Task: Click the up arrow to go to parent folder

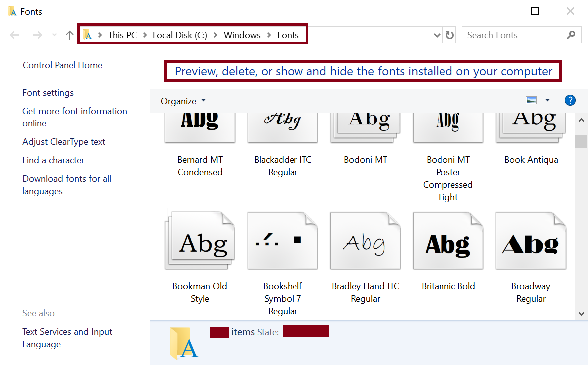Action: coord(69,35)
